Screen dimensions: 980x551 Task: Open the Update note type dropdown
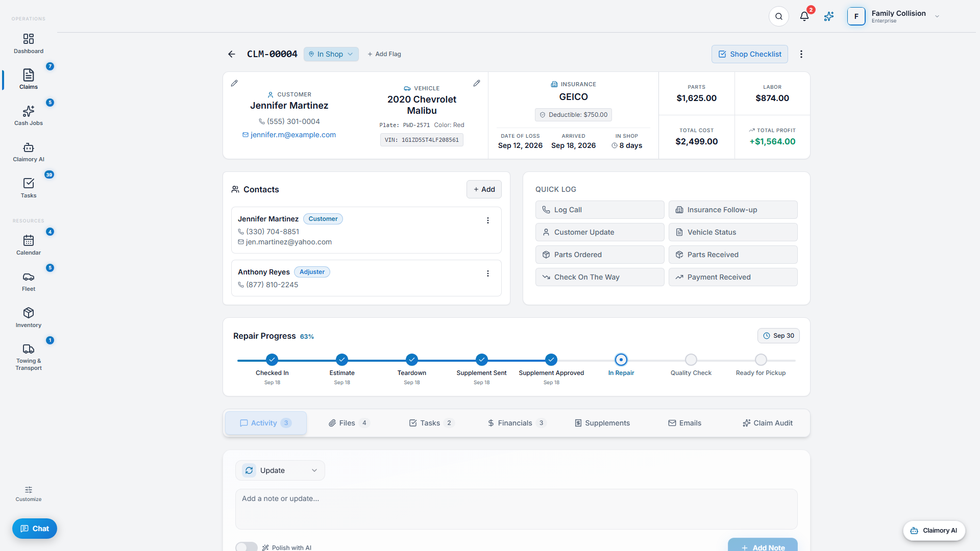(280, 470)
